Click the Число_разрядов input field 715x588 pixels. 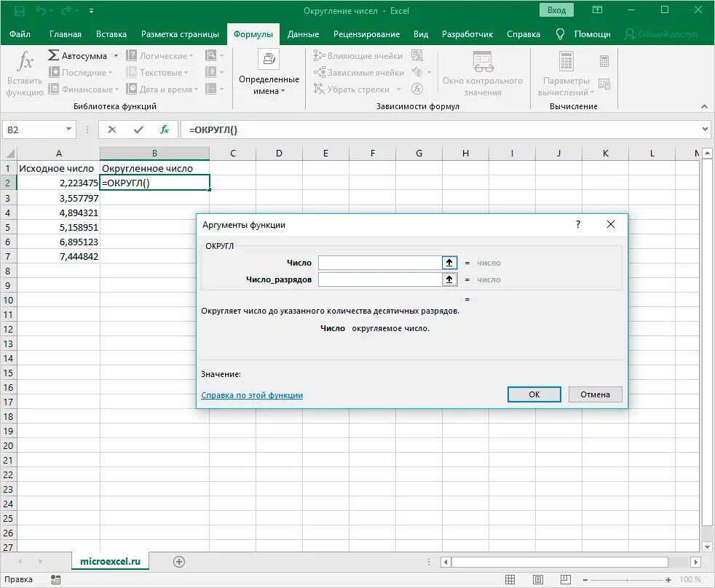(380, 279)
